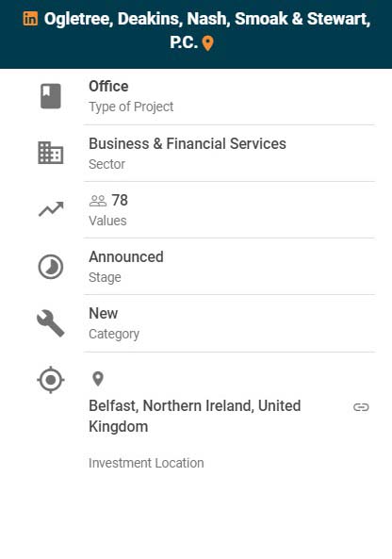Image resolution: width=392 pixels, height=559 pixels.
Task: Click the 78 jobs value
Action: pos(120,201)
